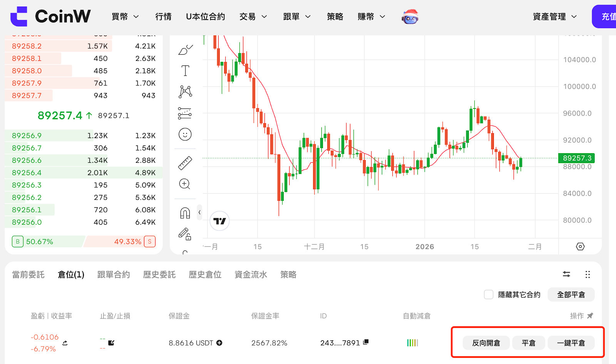Screen dimensions: 616x364
Task: Click the chart settings hexagon icon
Action: (x=580, y=247)
